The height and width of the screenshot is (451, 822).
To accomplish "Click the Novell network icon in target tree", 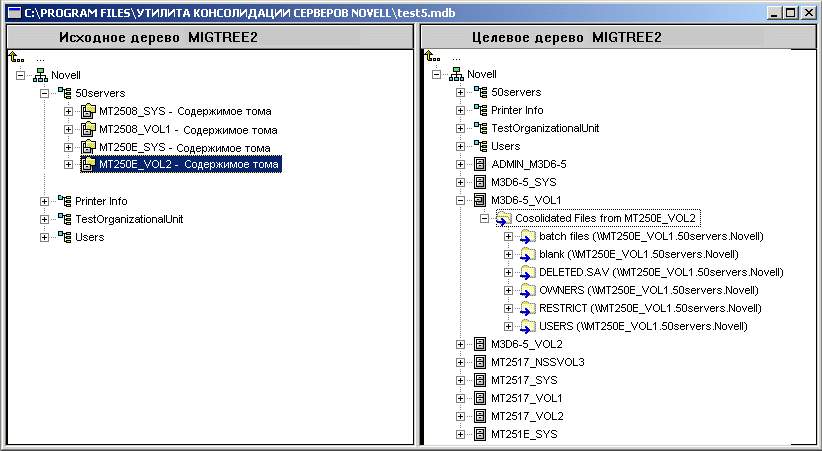I will click(456, 74).
